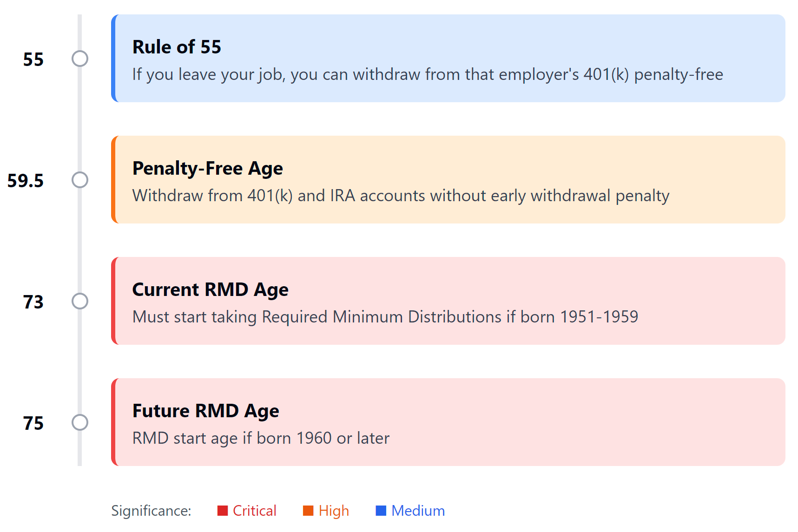Click the "RMD start age if born 1960" text
Viewport: 798px width, 532px height.
coord(261,438)
